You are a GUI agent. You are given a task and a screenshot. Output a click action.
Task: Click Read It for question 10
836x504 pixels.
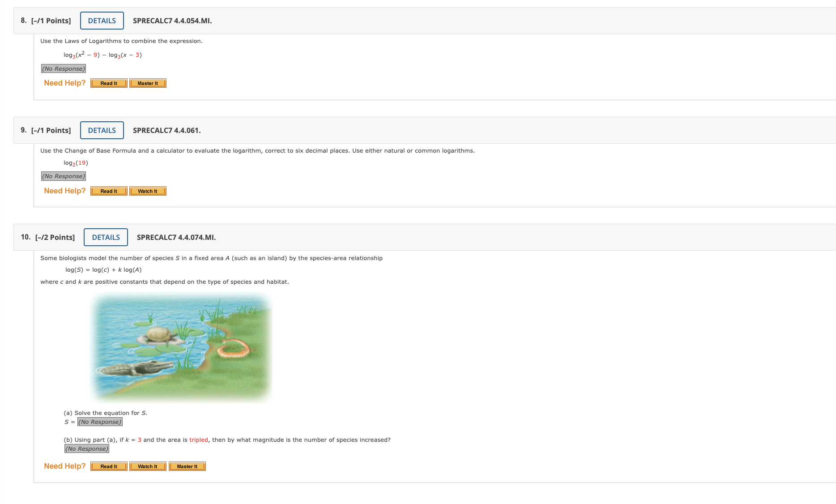(109, 466)
